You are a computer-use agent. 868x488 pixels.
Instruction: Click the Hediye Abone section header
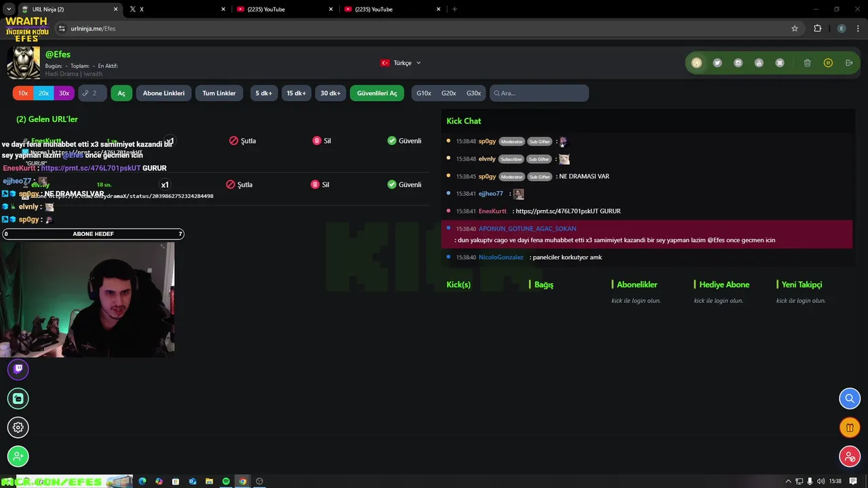(724, 285)
